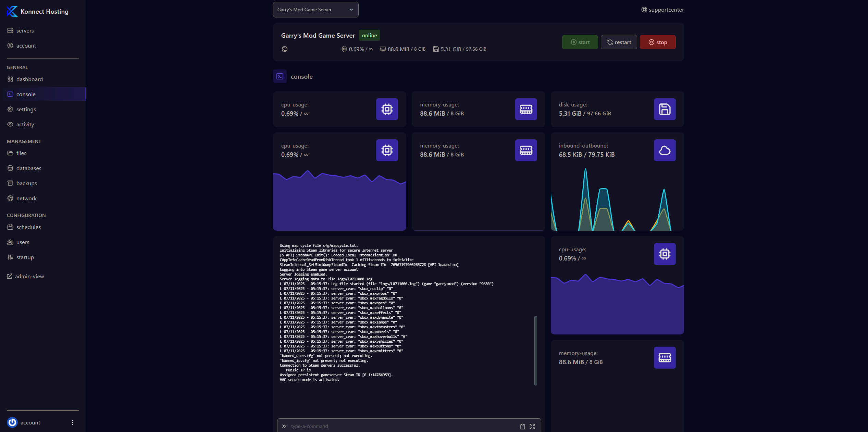Screen dimensions: 868x432
Task: Click the Konnect Hosting logo icon
Action: click(x=12, y=11)
